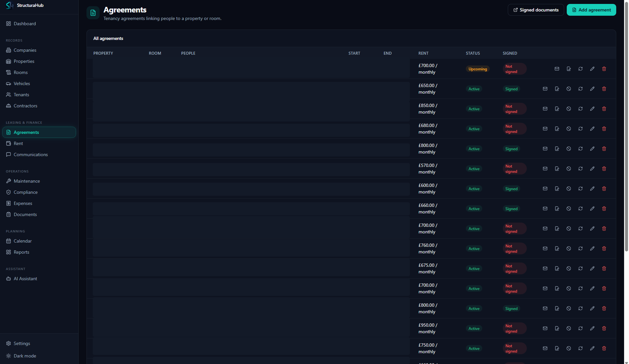
Task: Click the Agreements page header icon
Action: coord(93,13)
